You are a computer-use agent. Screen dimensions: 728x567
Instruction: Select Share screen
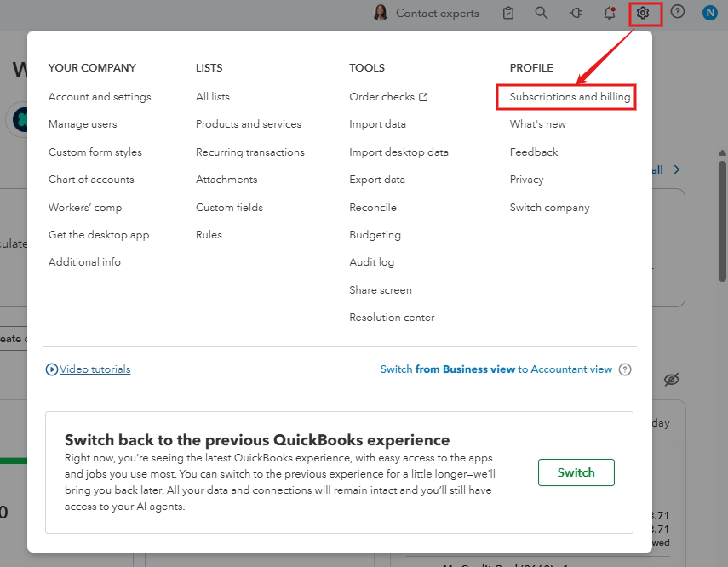(x=381, y=289)
